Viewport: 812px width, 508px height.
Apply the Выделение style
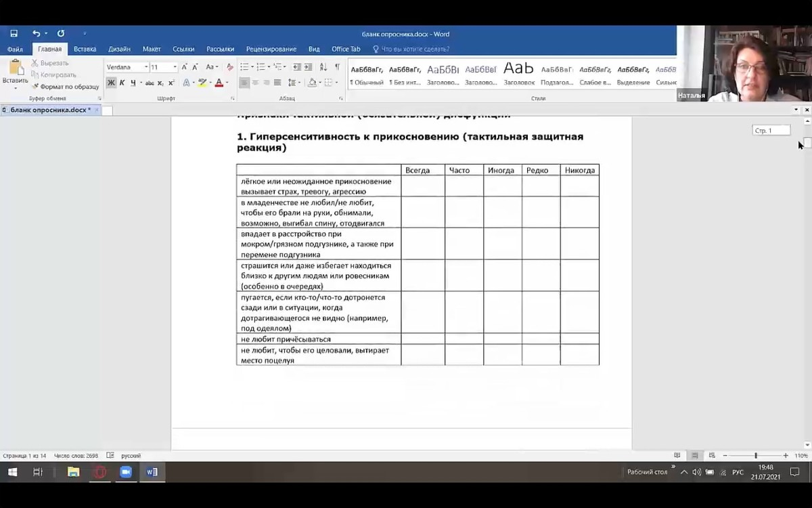(633, 75)
